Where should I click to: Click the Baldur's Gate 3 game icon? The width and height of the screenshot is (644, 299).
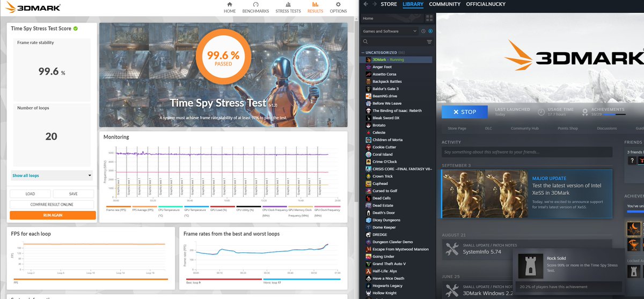(368, 89)
